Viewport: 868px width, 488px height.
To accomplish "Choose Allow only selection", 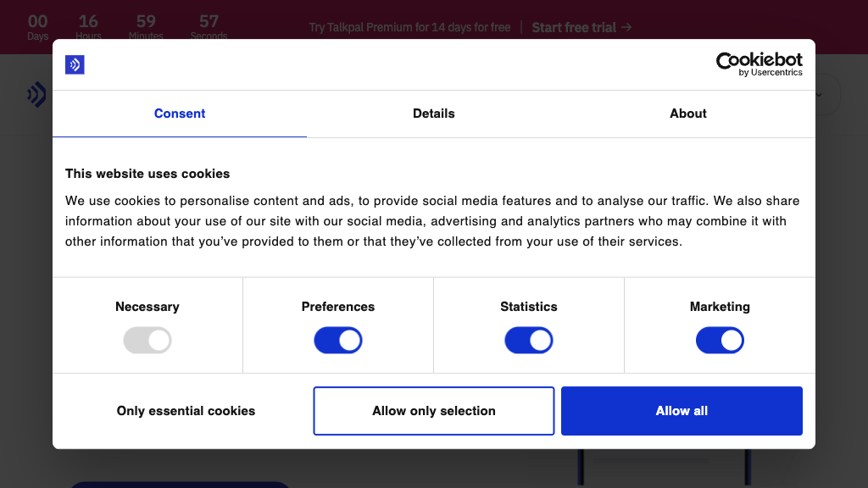I will point(433,410).
